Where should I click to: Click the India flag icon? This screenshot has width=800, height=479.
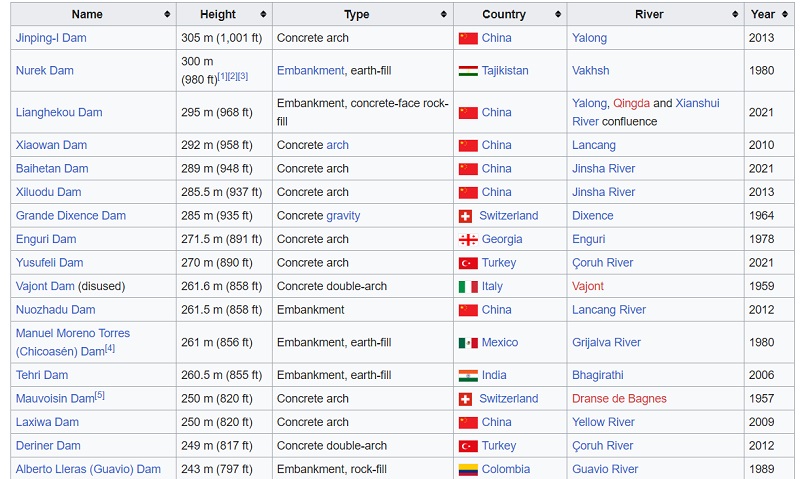pos(467,375)
